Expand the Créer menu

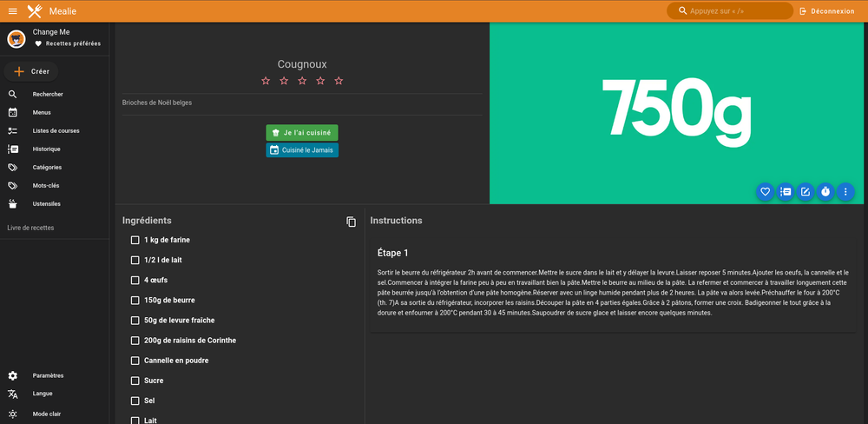[32, 71]
